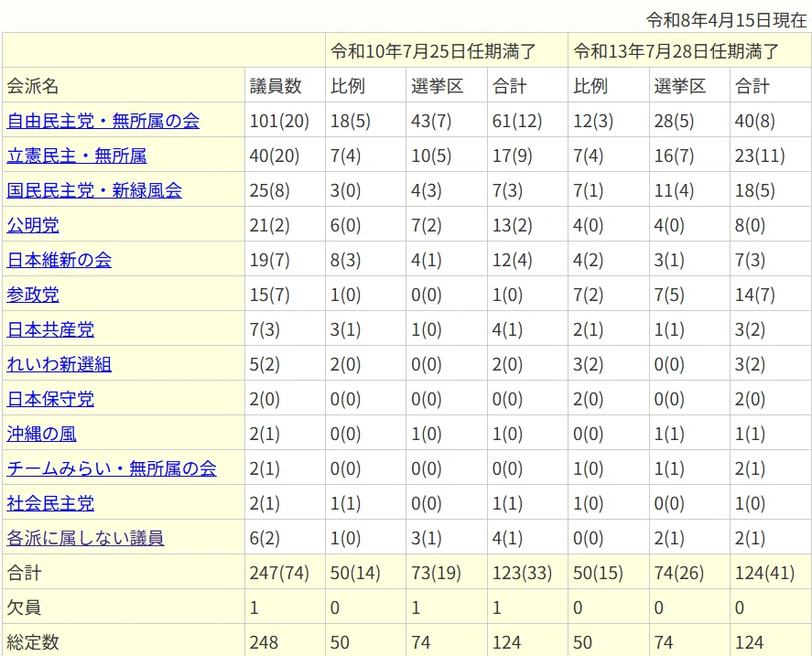Open the 日本共産党 link

tap(50, 329)
